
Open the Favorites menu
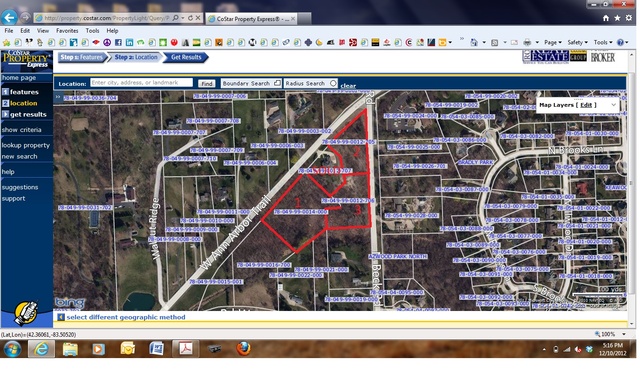(x=67, y=31)
